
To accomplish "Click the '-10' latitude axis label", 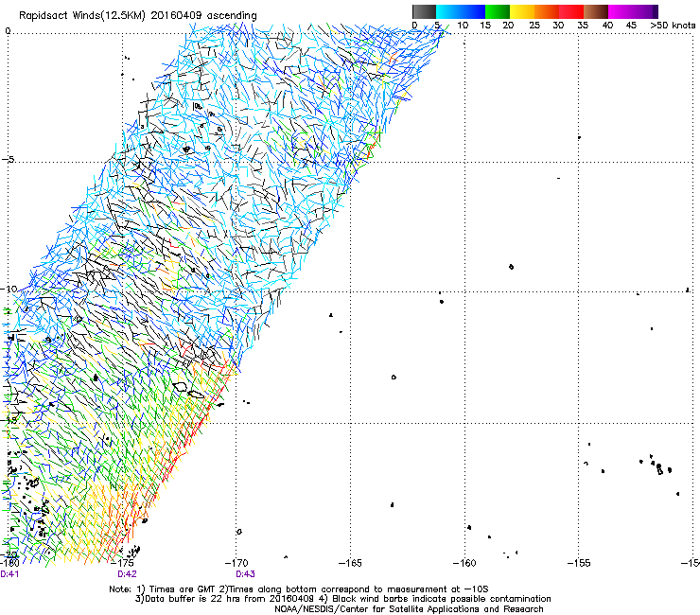I will (9, 289).
